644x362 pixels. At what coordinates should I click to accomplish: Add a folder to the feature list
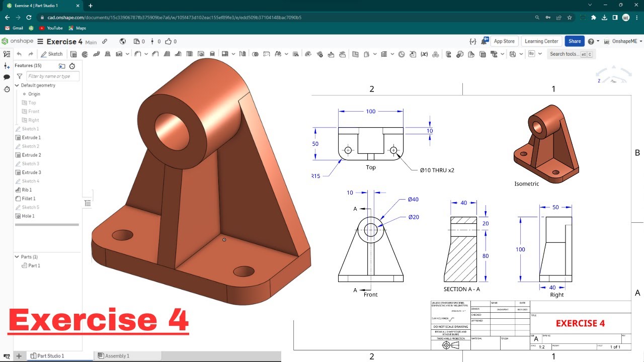coord(62,66)
